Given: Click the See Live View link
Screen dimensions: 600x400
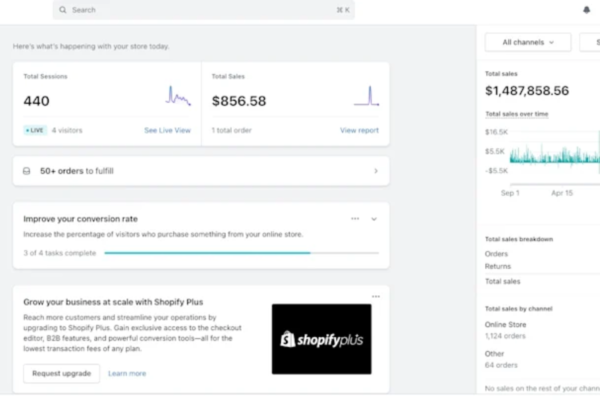Looking at the screenshot, I should tap(167, 130).
